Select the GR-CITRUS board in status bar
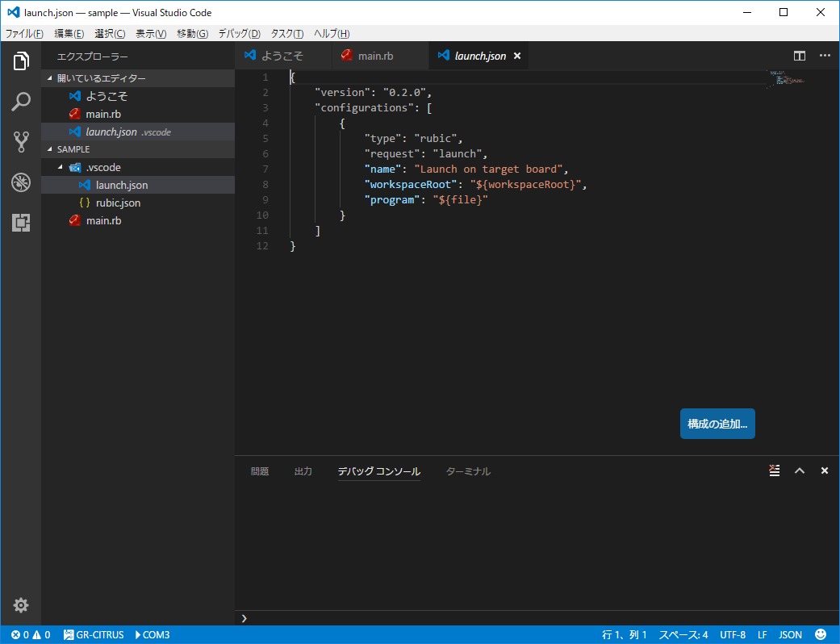This screenshot has width=840, height=644. [94, 635]
